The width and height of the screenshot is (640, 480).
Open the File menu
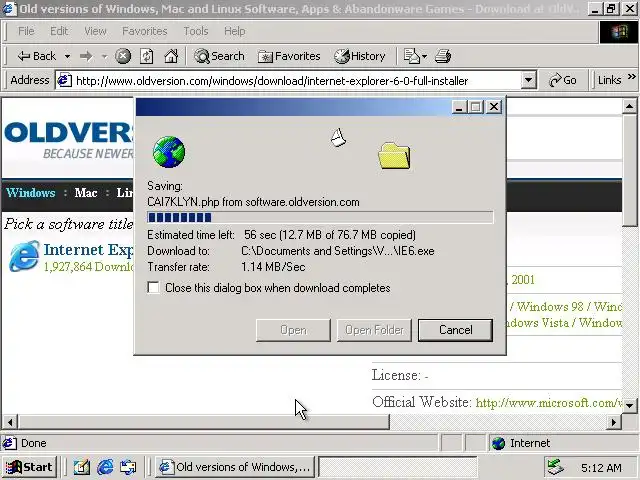tap(26, 31)
